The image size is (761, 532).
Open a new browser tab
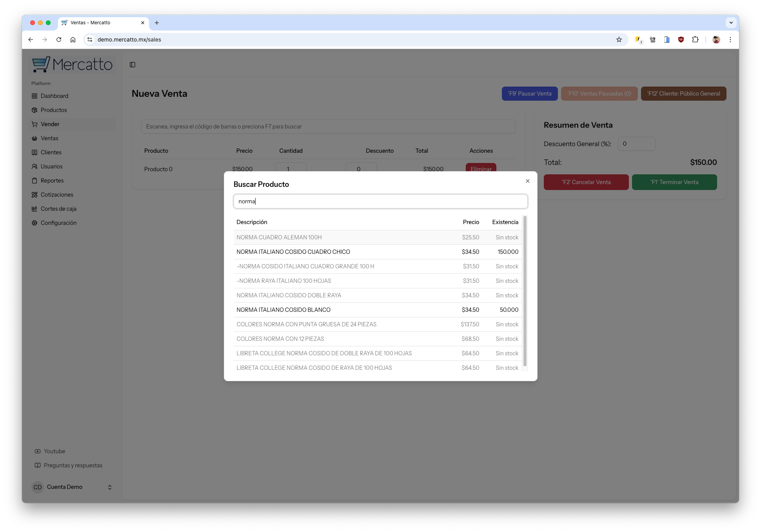(157, 23)
